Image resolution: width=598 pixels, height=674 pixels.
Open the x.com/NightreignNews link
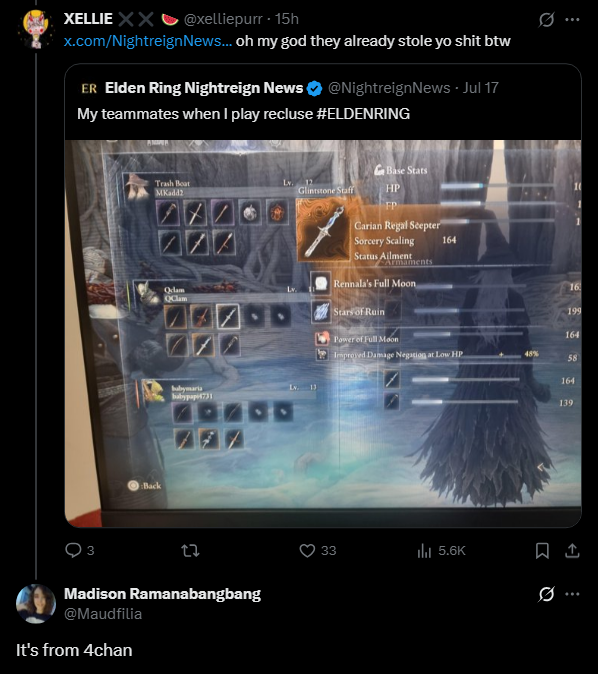click(148, 41)
